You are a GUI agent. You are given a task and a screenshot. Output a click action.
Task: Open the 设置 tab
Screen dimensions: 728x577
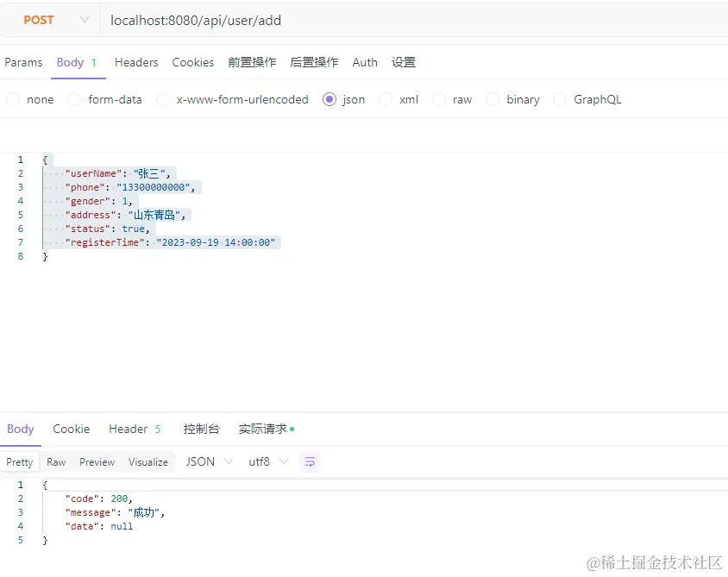[x=403, y=62]
